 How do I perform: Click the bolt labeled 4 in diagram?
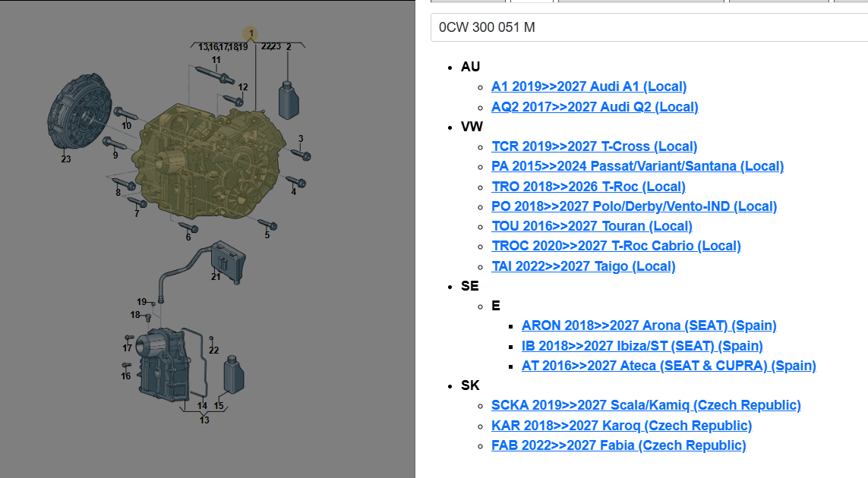(295, 181)
